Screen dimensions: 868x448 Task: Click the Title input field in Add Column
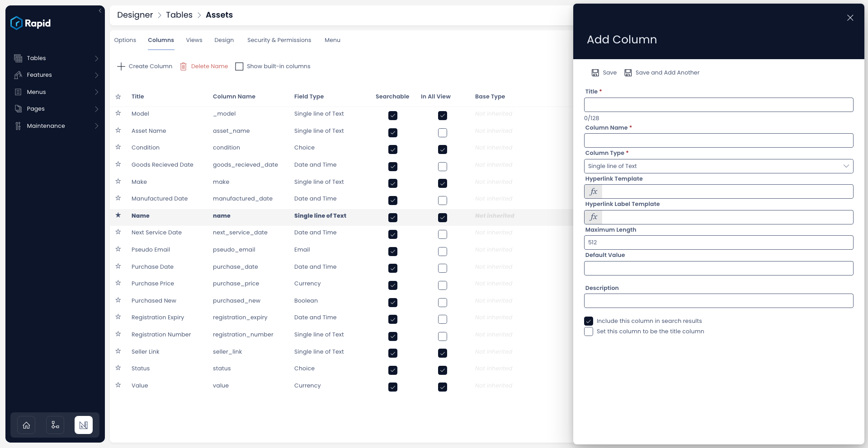click(718, 105)
